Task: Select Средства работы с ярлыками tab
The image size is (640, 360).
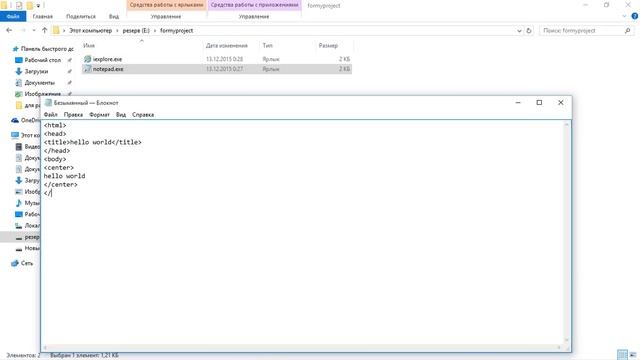Action: pyautogui.click(x=167, y=5)
